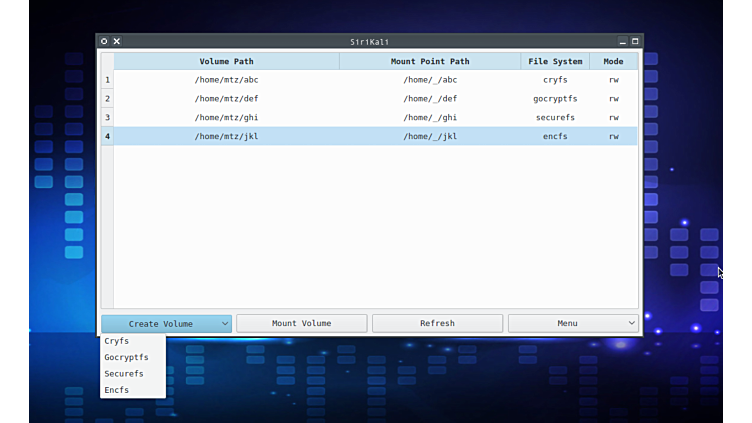Choose Cryfs from the create volume list

[117, 341]
